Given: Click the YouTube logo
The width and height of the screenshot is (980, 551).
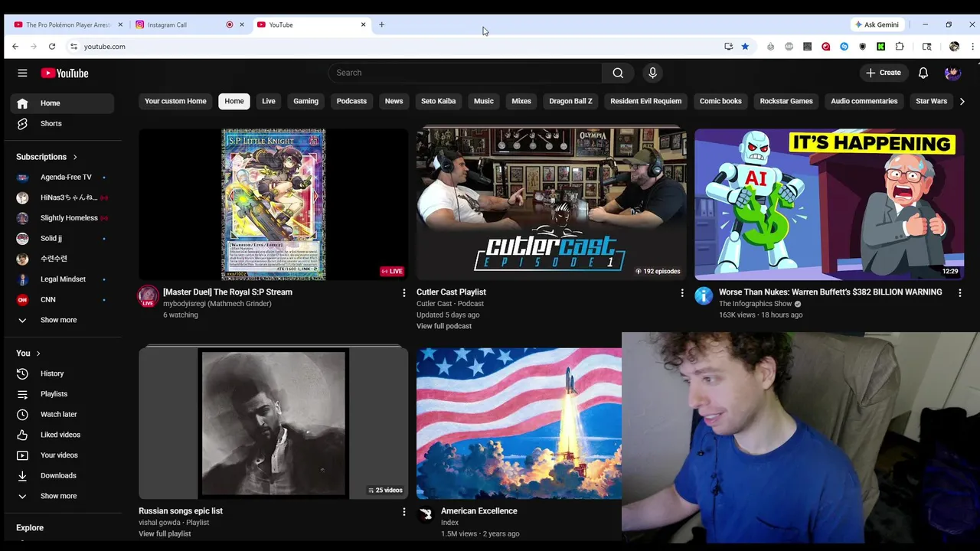Looking at the screenshot, I should pyautogui.click(x=65, y=73).
